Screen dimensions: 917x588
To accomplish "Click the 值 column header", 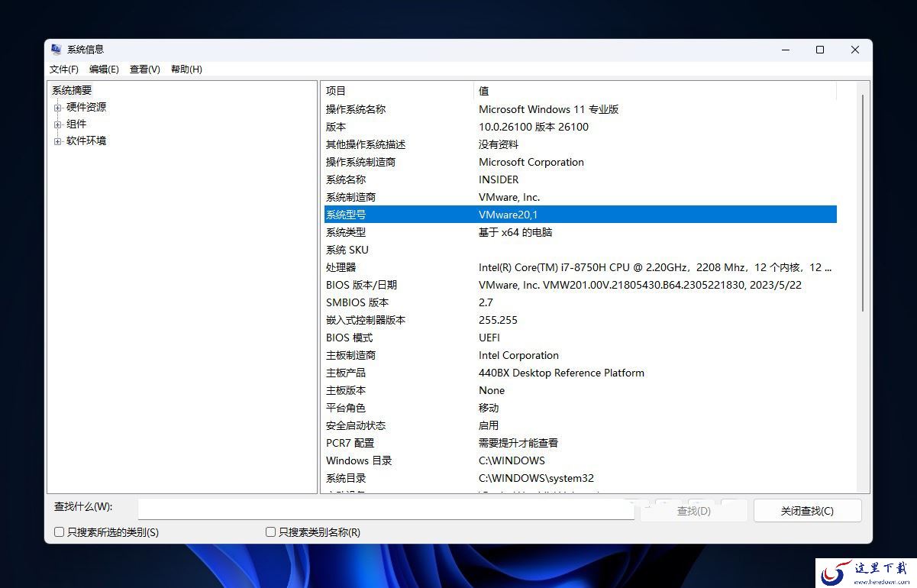I will (655, 91).
